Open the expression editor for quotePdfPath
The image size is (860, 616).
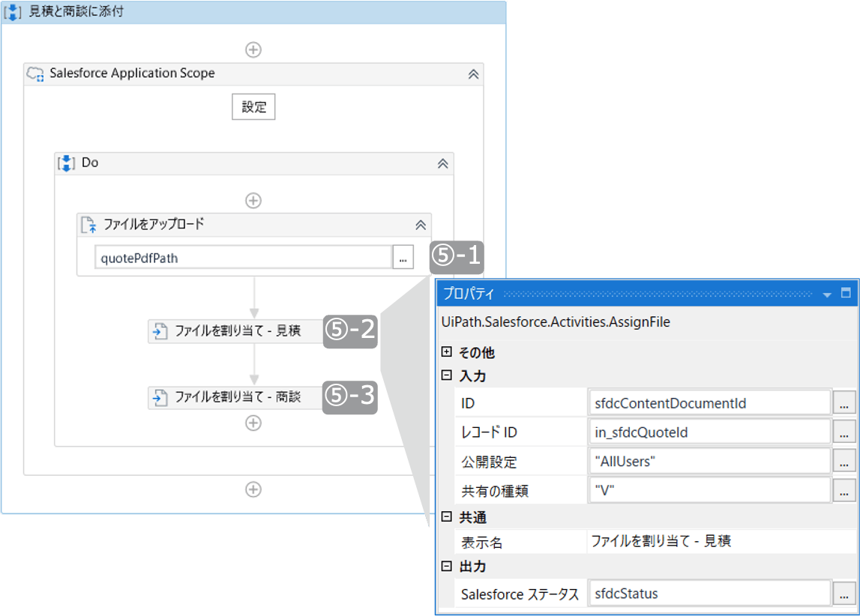(403, 258)
